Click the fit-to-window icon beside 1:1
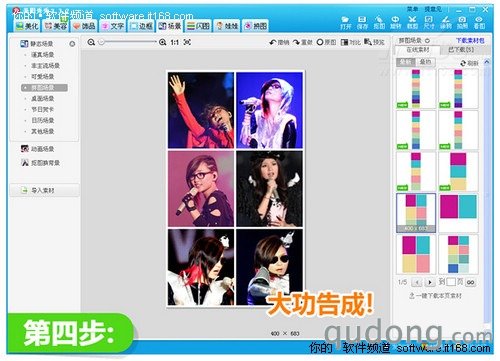 click(x=187, y=42)
